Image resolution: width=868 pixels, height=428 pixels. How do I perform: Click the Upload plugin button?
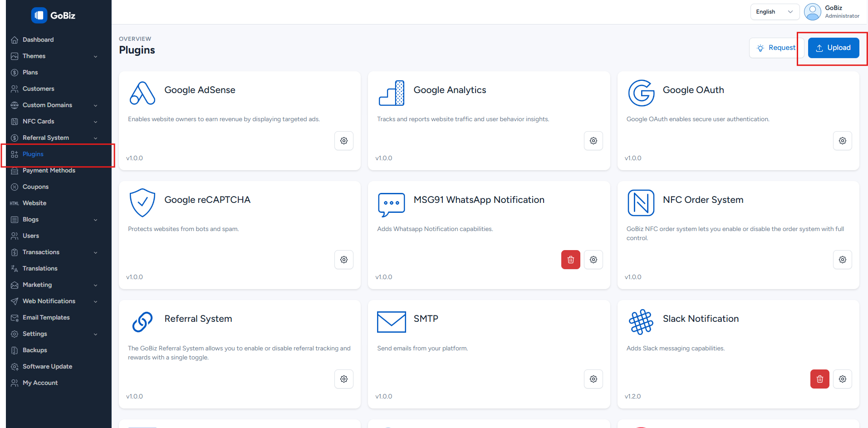[834, 48]
